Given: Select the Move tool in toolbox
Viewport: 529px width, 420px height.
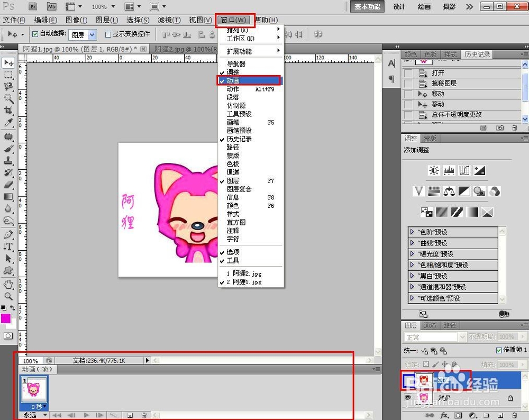Looking at the screenshot, I should (8, 63).
